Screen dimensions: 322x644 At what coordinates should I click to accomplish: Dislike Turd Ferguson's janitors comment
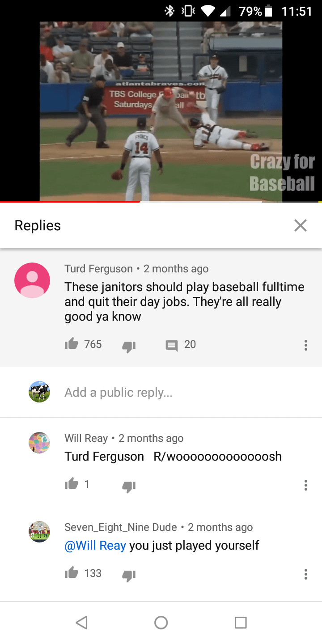129,346
